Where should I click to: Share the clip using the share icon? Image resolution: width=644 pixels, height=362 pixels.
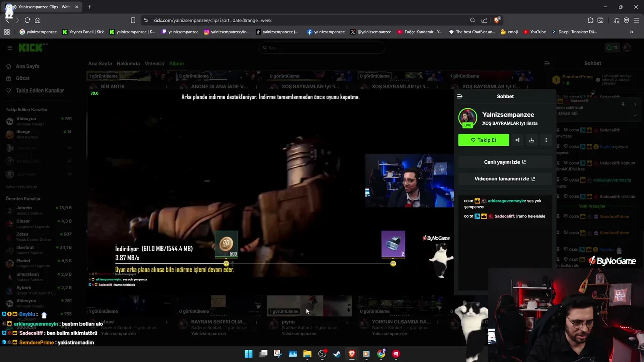point(517,140)
